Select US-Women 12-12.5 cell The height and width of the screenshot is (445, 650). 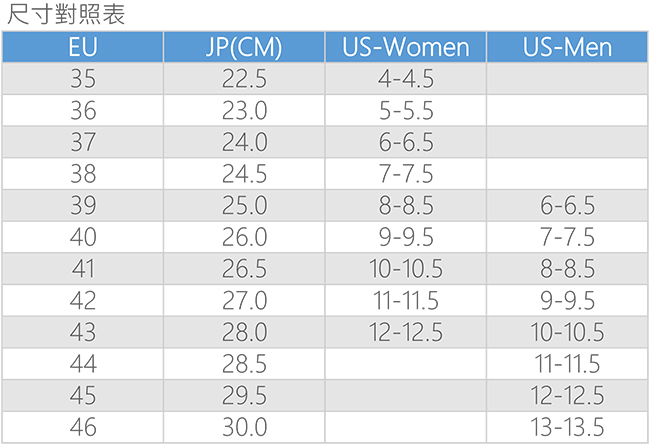405,332
